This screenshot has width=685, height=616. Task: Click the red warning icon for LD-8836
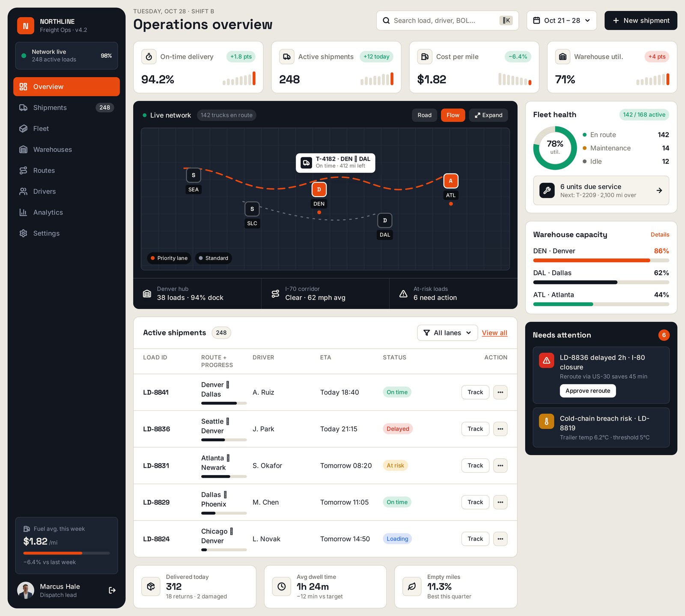(x=547, y=361)
